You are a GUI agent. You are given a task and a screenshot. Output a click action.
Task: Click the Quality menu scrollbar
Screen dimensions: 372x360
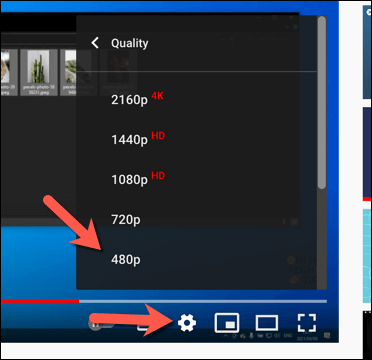tap(321, 102)
